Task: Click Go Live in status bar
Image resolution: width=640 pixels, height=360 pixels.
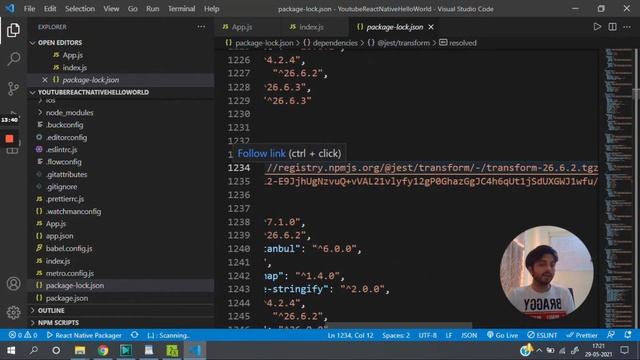Action: (x=502, y=335)
